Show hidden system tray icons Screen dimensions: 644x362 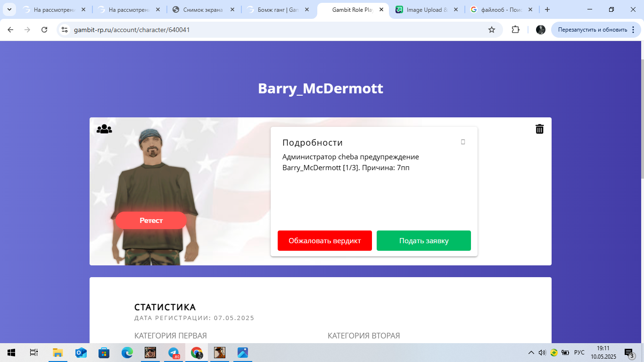[531, 353]
